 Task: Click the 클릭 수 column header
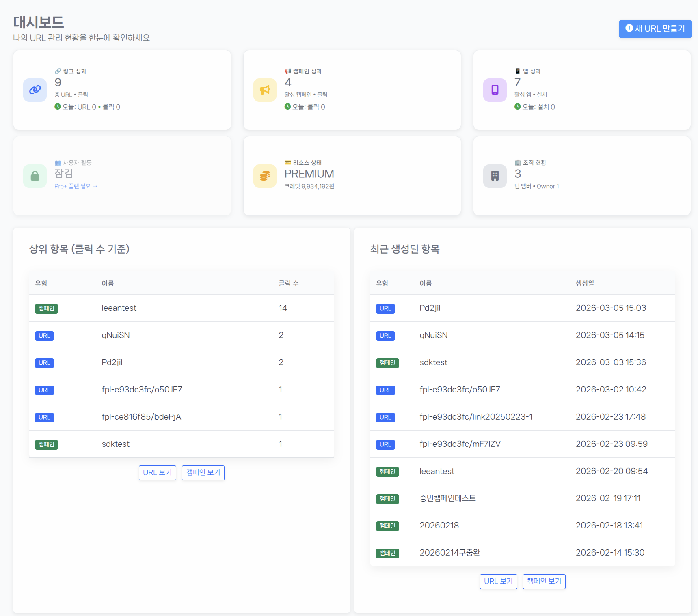(x=288, y=283)
